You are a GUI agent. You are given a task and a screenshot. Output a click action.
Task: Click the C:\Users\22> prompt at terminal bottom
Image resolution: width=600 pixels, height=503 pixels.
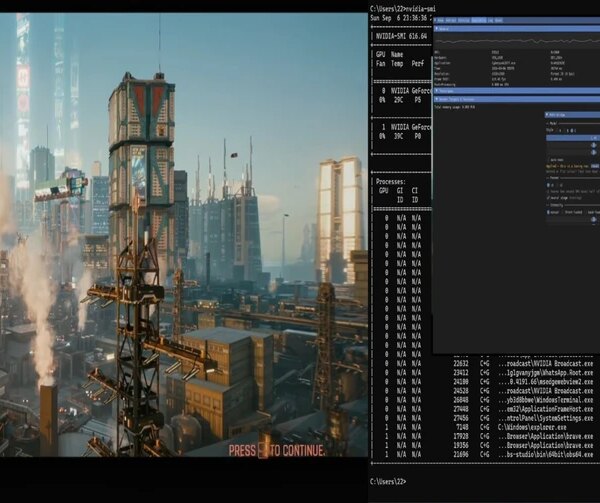(388, 482)
